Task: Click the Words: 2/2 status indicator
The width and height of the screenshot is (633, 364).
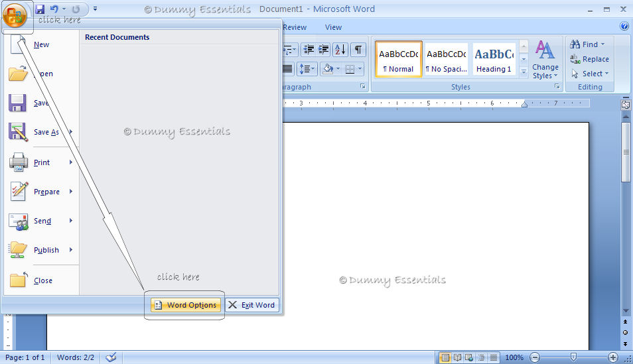Action: tap(76, 357)
